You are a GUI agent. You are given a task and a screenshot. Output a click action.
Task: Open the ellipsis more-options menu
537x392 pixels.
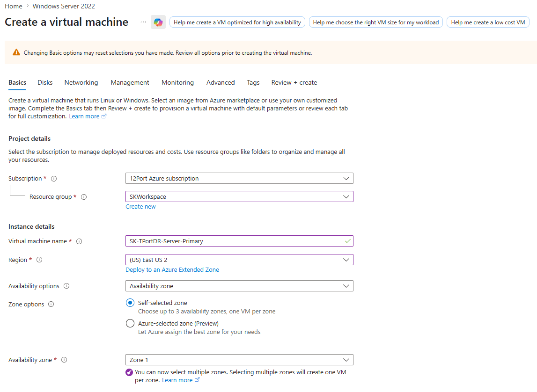coord(143,22)
